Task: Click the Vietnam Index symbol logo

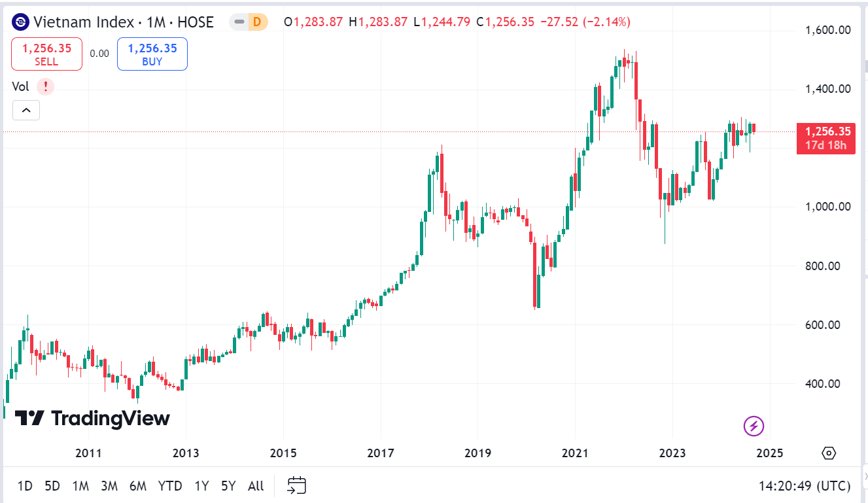Action: 21,22
